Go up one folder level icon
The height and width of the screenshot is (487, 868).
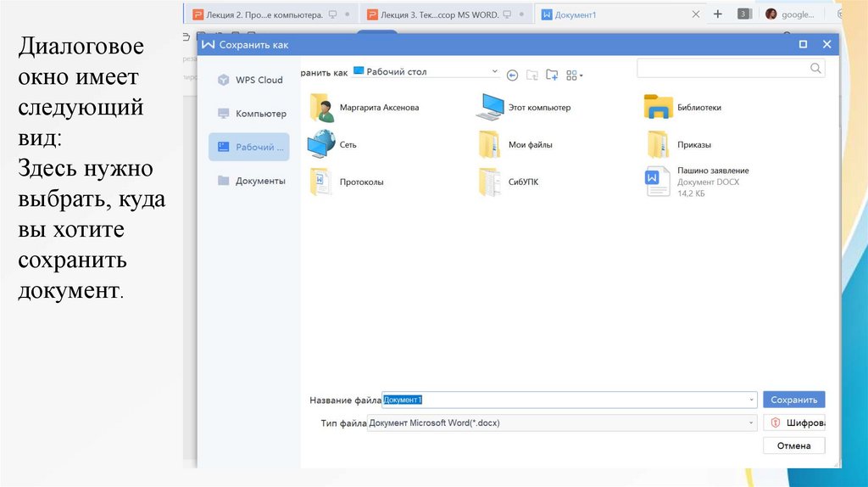point(532,75)
